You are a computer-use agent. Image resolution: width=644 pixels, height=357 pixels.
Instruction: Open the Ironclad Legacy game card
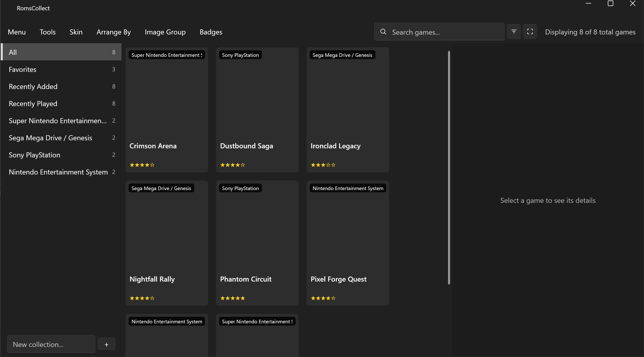348,110
